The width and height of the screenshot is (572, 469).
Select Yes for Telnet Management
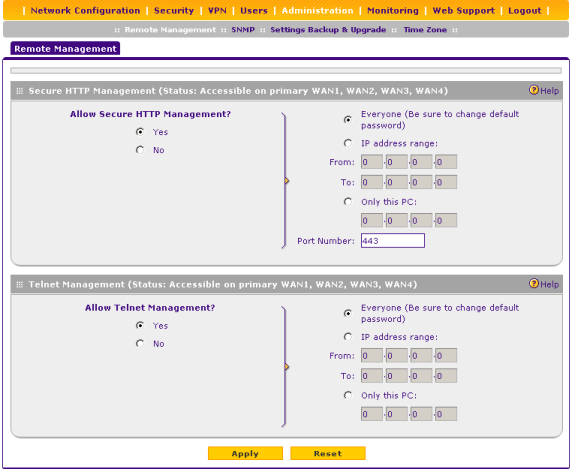140,325
